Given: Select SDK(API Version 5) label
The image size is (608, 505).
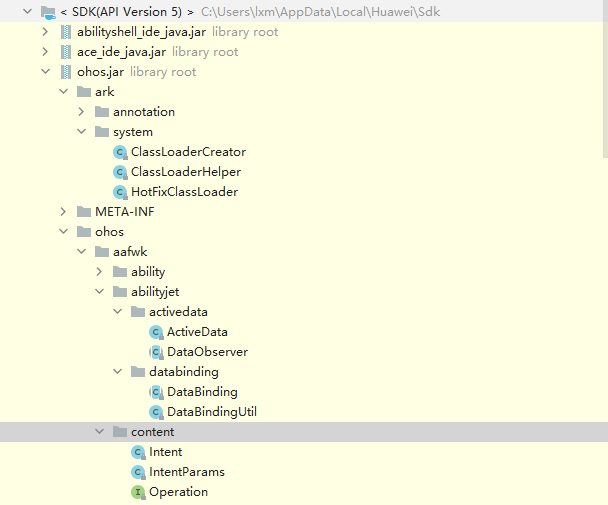Looking at the screenshot, I should [127, 12].
